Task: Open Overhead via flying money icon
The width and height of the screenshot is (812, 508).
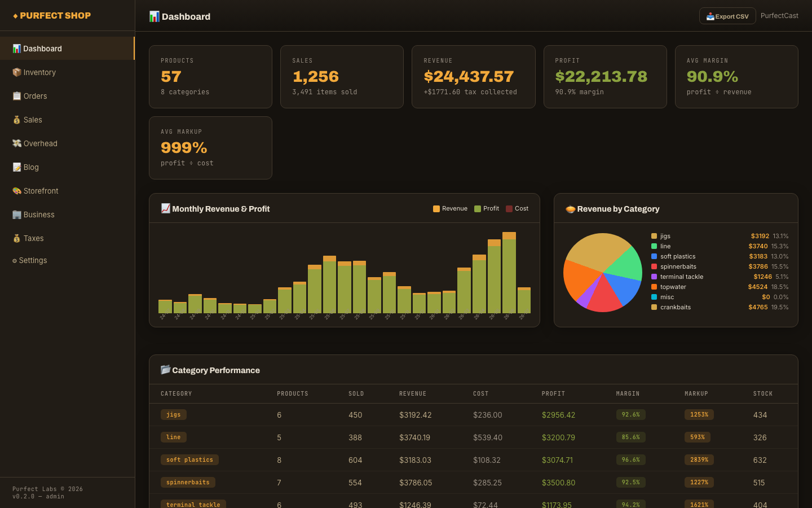Action: [x=17, y=143]
